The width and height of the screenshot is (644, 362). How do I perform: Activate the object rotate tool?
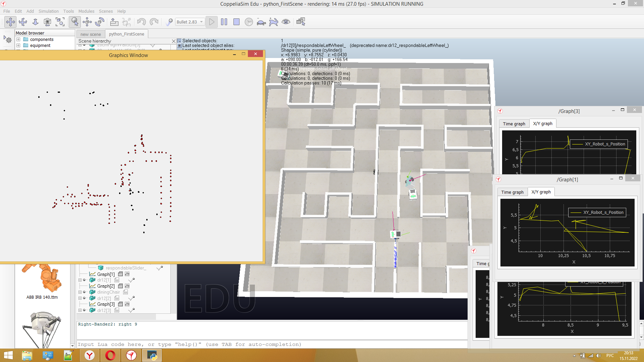[100, 22]
